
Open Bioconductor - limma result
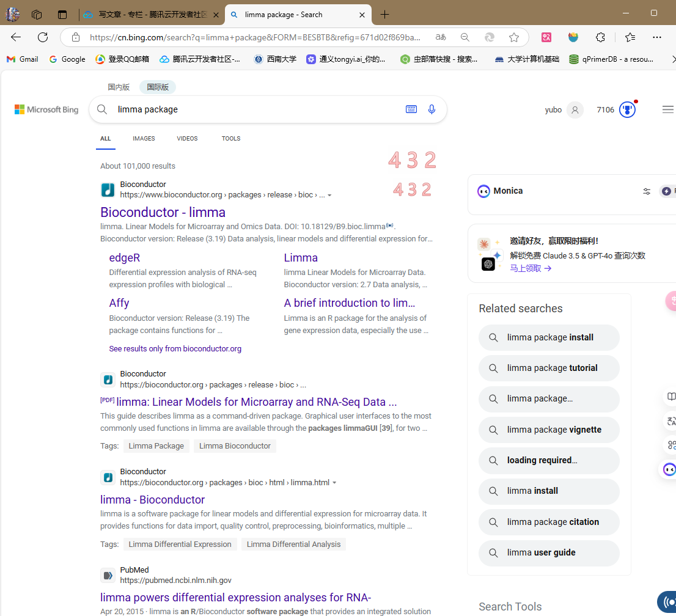click(163, 212)
